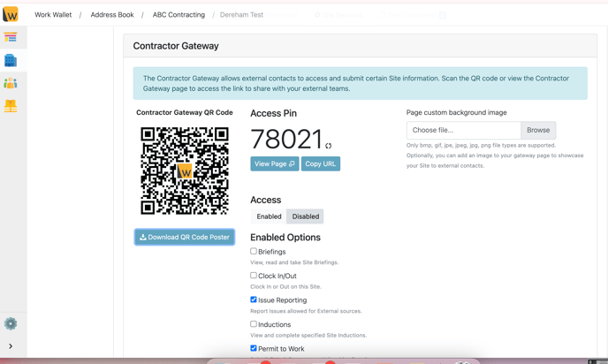Click the Enabled Options heading
The height and width of the screenshot is (364, 608).
(285, 238)
